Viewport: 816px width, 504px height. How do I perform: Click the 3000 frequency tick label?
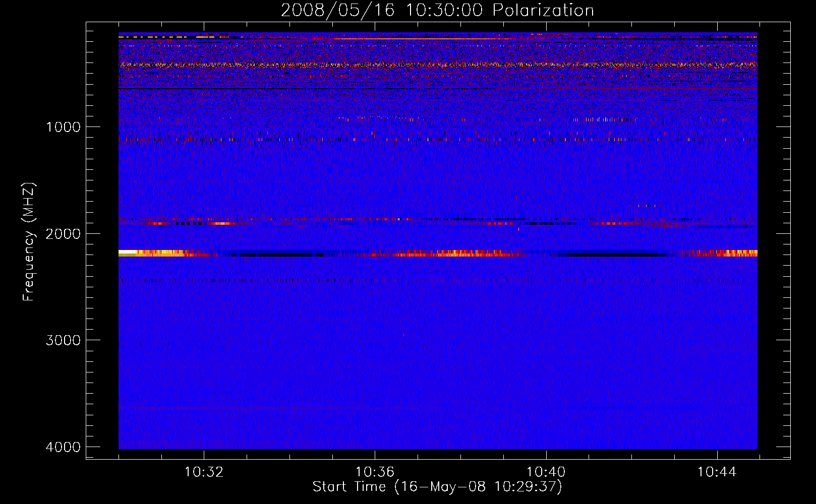[64, 340]
